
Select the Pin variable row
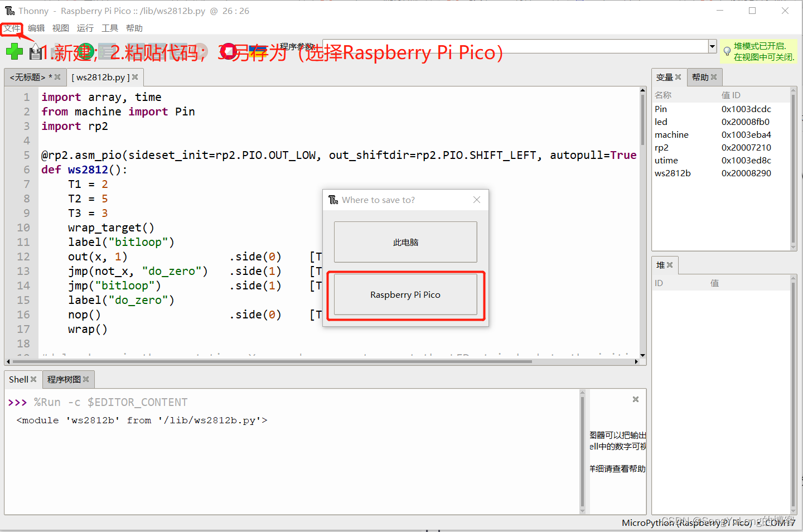click(x=721, y=109)
